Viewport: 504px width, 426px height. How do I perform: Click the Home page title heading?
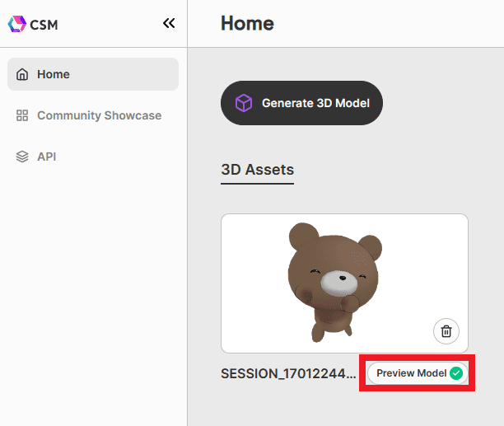tap(247, 23)
